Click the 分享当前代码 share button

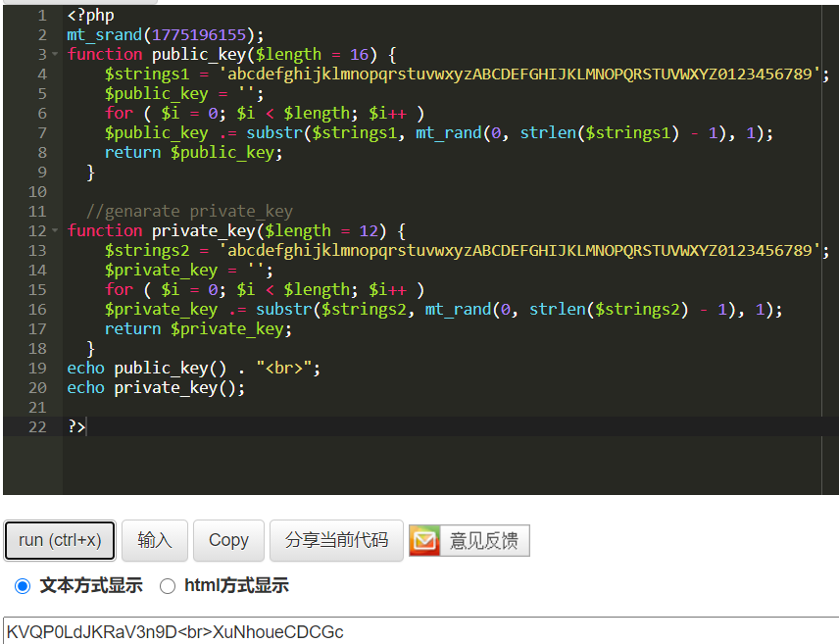(336, 540)
